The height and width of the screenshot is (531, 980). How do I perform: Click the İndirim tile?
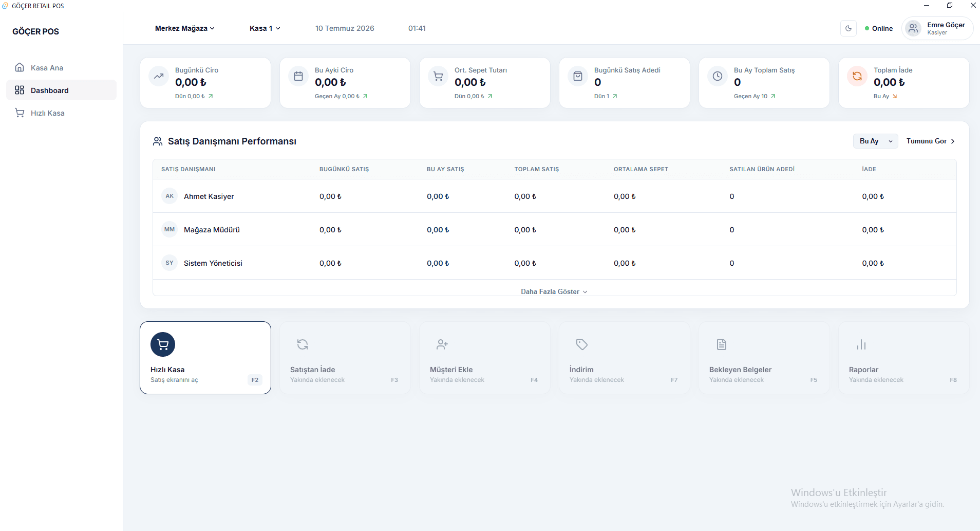point(625,358)
